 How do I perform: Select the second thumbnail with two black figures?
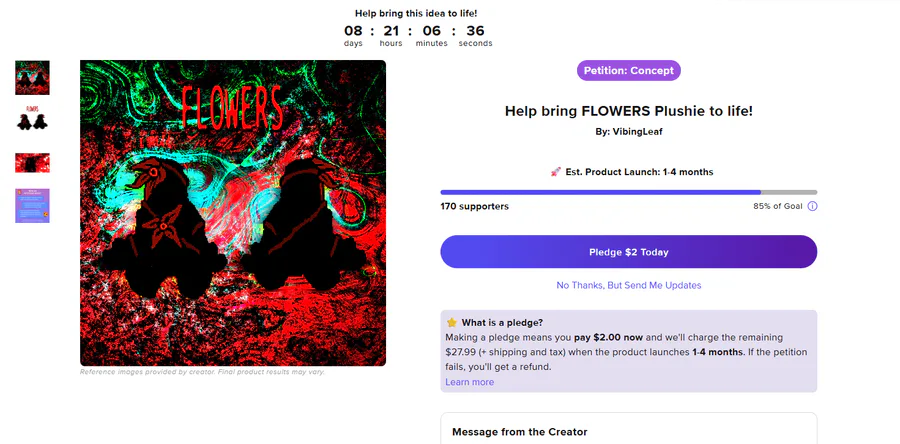click(x=32, y=118)
